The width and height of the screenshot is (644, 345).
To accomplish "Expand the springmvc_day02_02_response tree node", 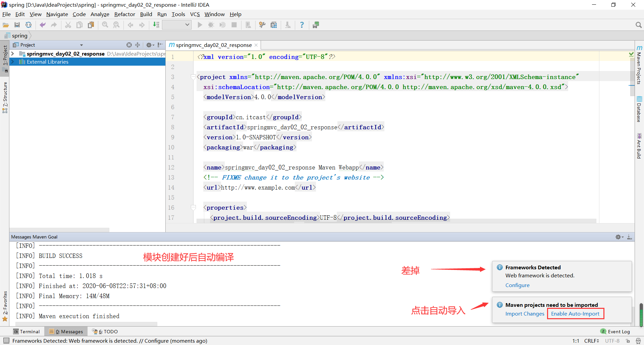I will (13, 54).
